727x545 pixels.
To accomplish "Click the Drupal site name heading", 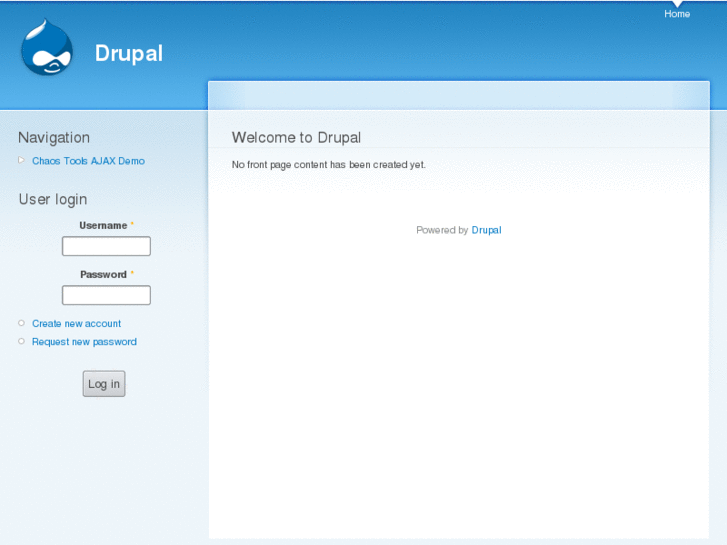I will (x=128, y=53).
